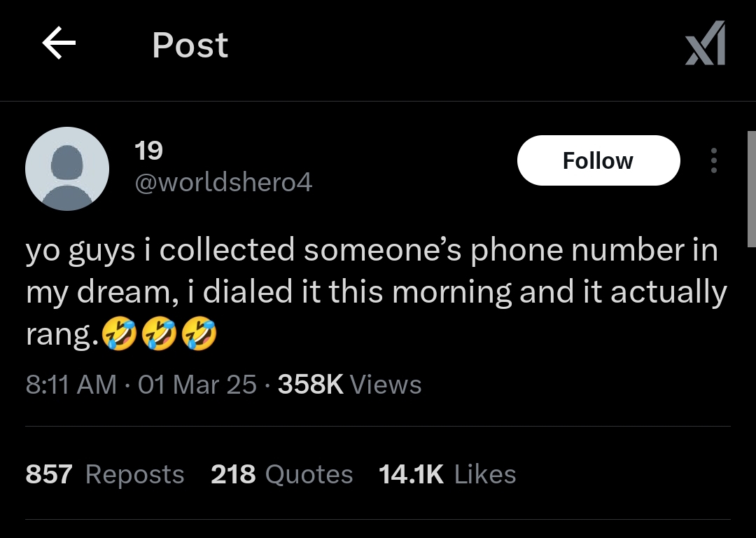
Task: Click the 01 Mar 25 date
Action: pos(197,385)
